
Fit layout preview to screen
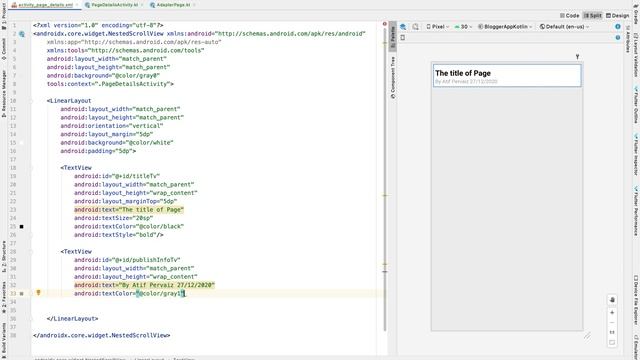point(612,342)
